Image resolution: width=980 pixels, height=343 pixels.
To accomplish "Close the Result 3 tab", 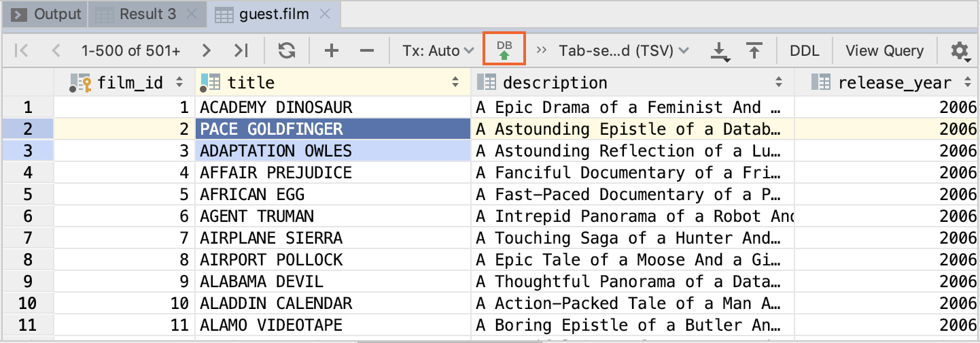I will pyautogui.click(x=192, y=14).
